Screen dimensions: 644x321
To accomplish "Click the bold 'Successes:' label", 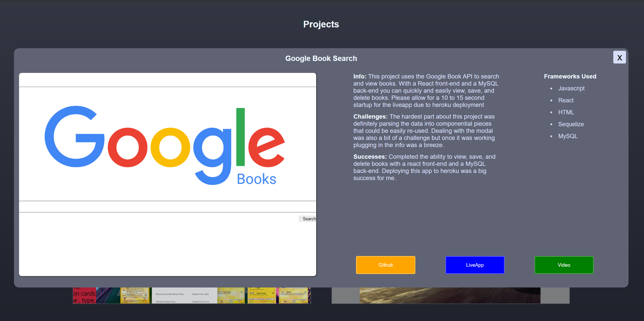I will pos(370,157).
